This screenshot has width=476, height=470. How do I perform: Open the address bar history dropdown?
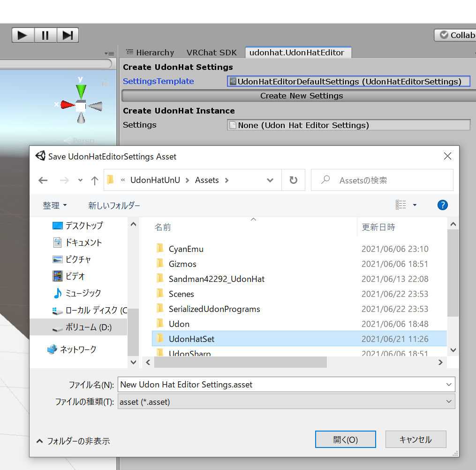pos(270,180)
